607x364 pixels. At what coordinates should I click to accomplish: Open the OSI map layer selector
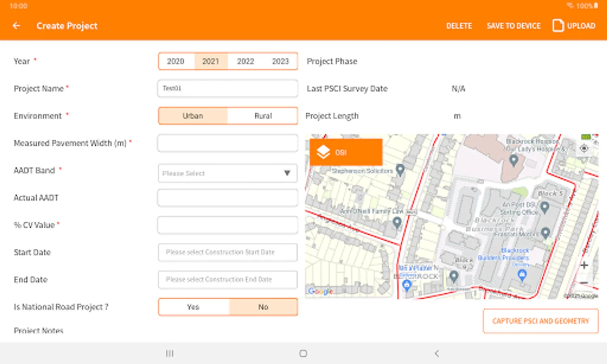[346, 152]
